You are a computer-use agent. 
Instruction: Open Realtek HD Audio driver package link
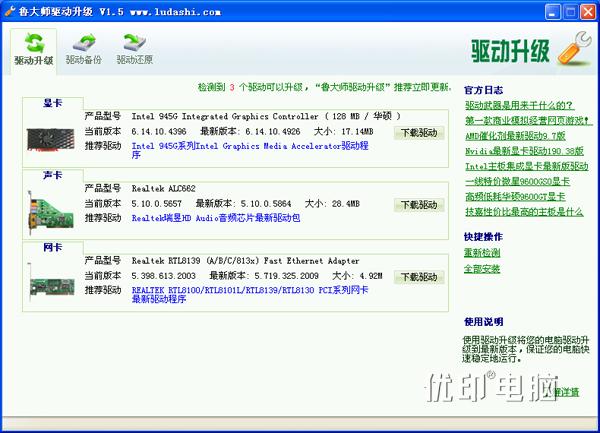216,218
